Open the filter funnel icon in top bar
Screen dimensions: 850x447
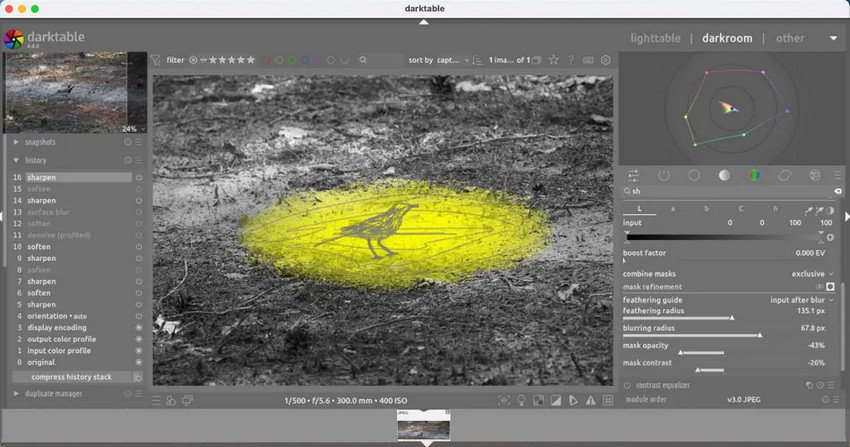pos(156,60)
